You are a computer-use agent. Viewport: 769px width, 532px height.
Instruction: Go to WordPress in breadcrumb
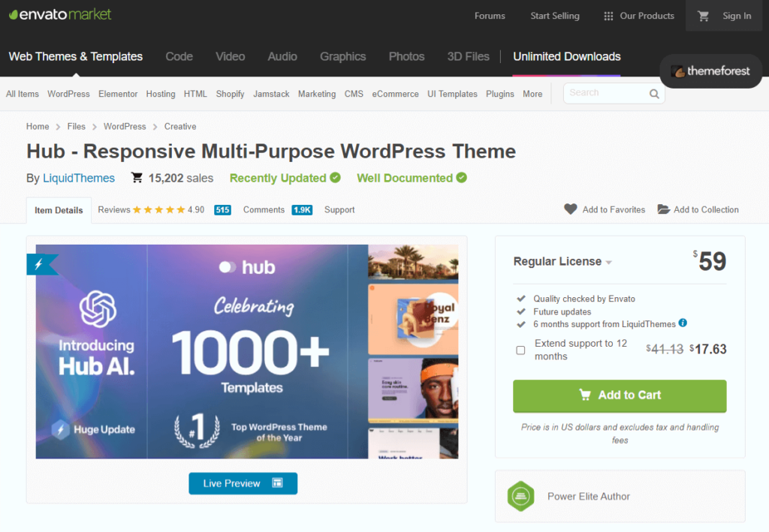[x=125, y=126]
